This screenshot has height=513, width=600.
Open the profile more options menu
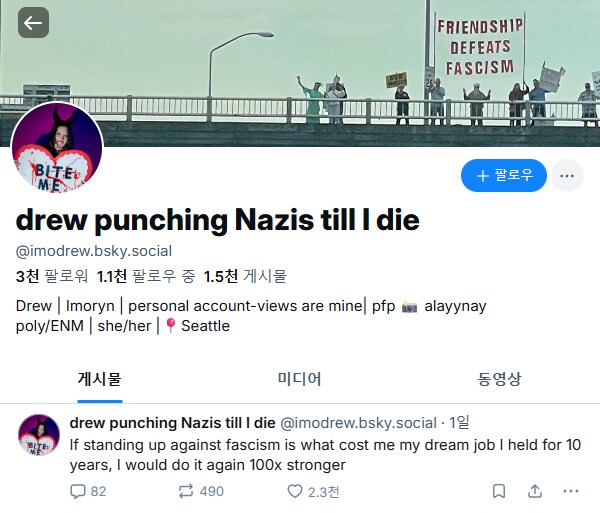566,176
